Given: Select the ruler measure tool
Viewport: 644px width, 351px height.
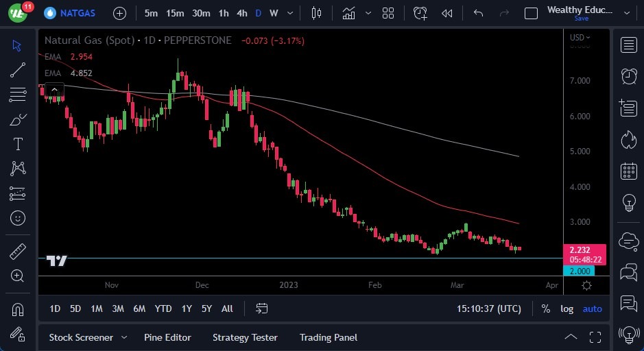Looking at the screenshot, I should [x=18, y=251].
